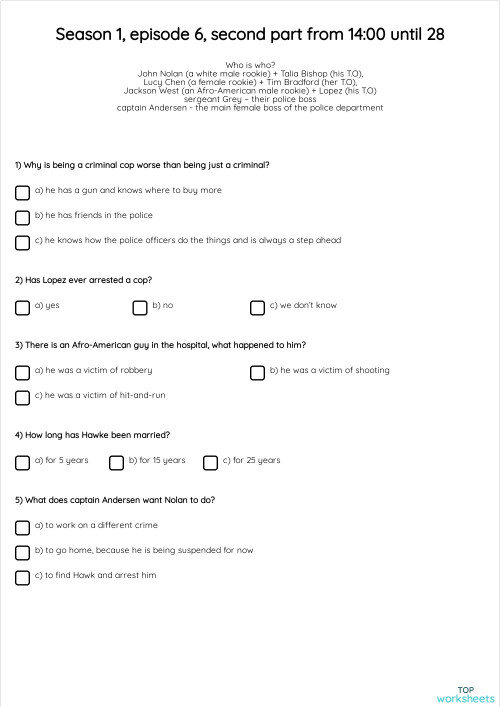Check 'he has friends in the police' option
Image resolution: width=500 pixels, height=707 pixels.
click(x=22, y=218)
